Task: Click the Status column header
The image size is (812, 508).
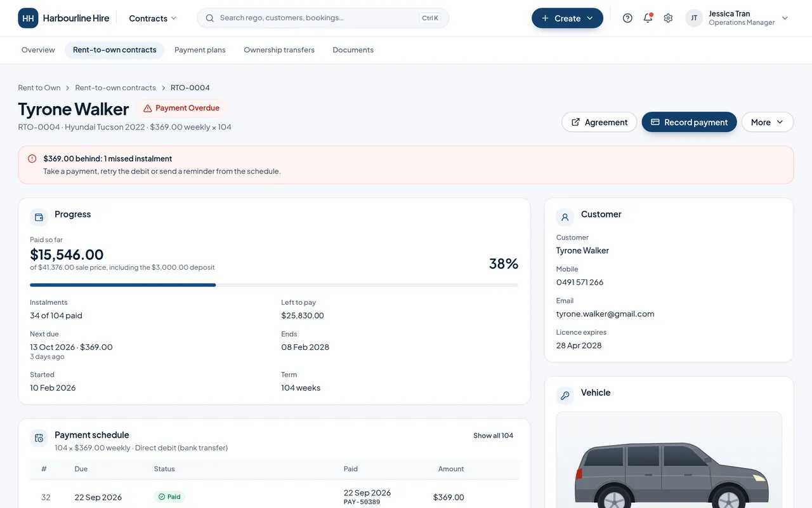Action: coord(164,469)
